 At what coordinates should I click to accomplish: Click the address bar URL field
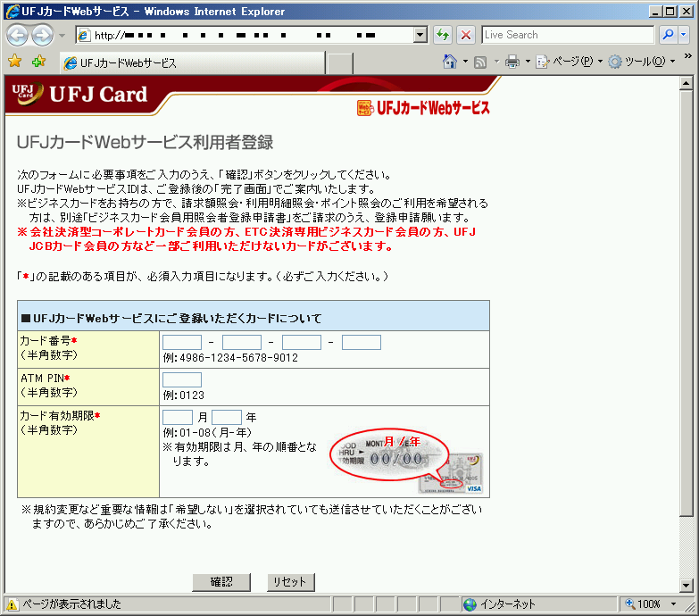pyautogui.click(x=245, y=35)
